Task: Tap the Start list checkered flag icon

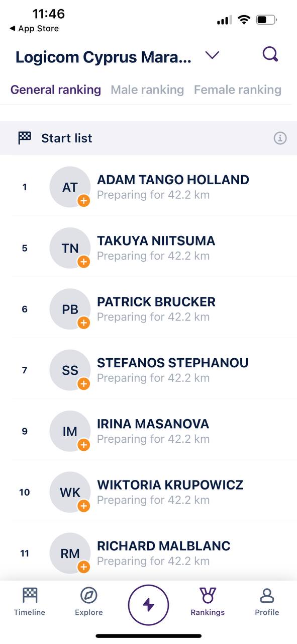Action: (x=25, y=138)
